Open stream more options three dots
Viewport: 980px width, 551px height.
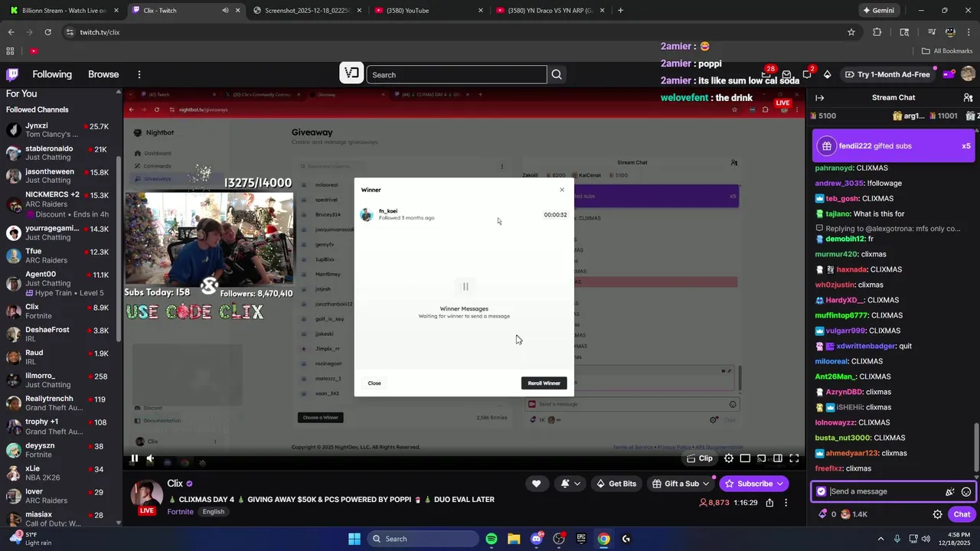click(786, 503)
